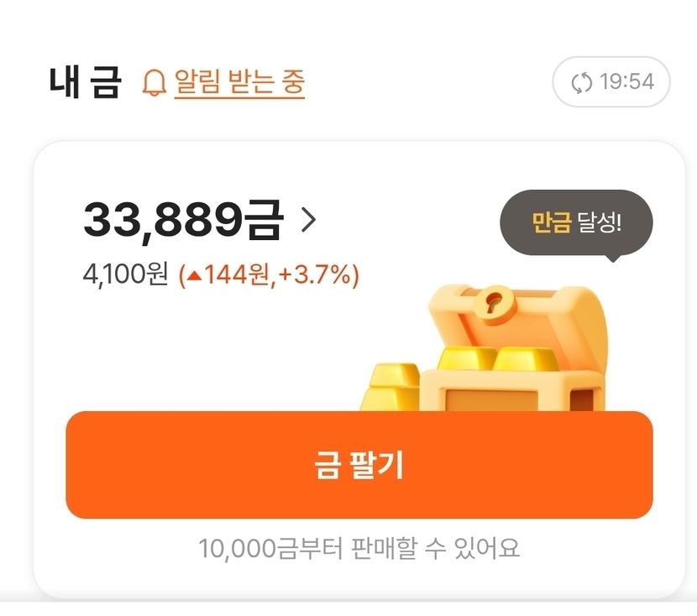Click the red up-triangle price indicator
Image resolution: width=697 pixels, height=616 pixels.
pyautogui.click(x=192, y=275)
